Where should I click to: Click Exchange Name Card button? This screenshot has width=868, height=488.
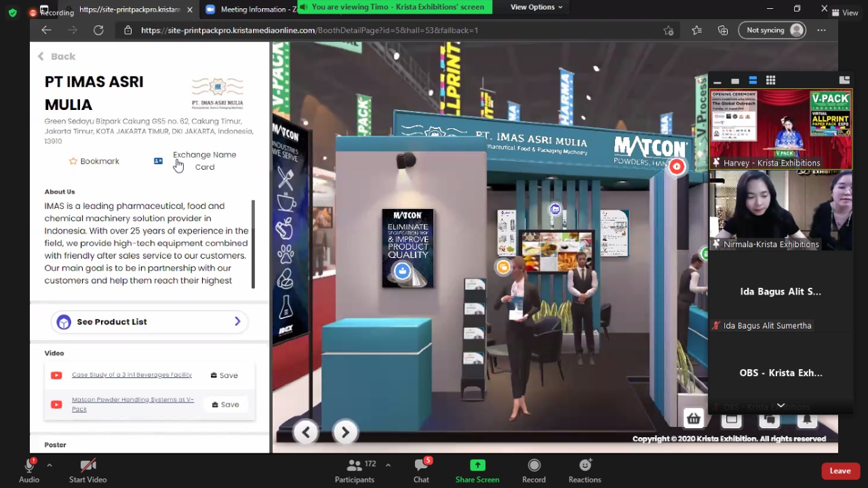tap(195, 161)
